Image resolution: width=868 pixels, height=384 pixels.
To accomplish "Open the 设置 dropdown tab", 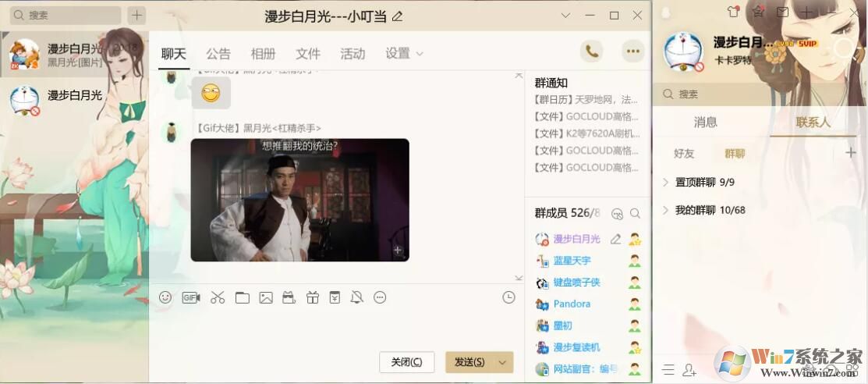I will (404, 54).
